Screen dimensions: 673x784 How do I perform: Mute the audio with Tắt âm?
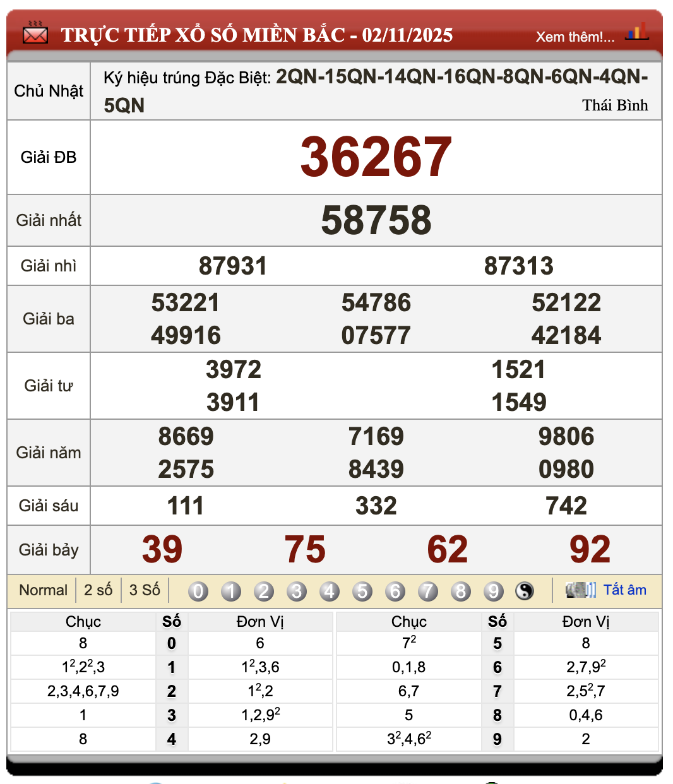coord(626,590)
